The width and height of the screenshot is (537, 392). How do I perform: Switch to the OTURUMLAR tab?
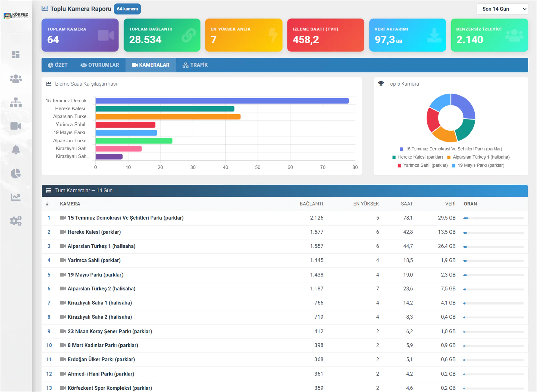click(100, 65)
